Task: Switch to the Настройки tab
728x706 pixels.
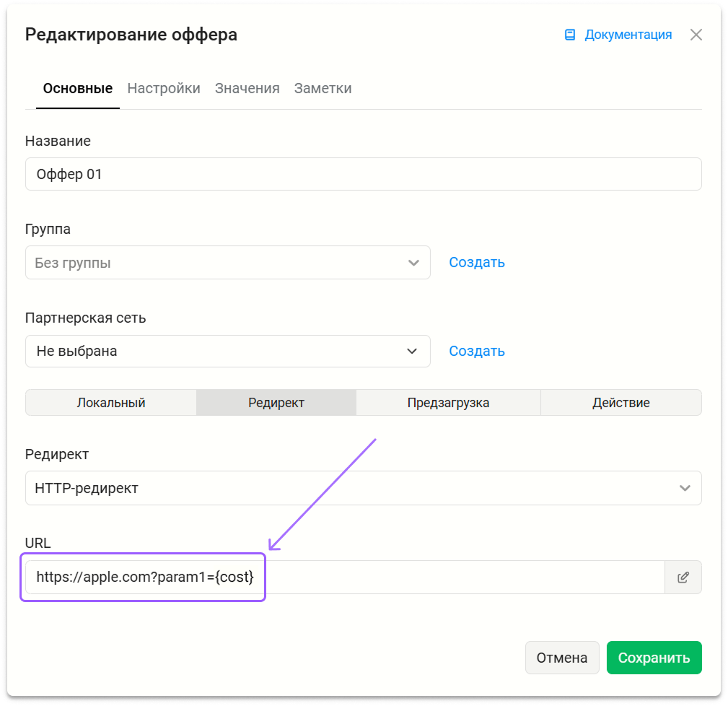Action: (164, 88)
